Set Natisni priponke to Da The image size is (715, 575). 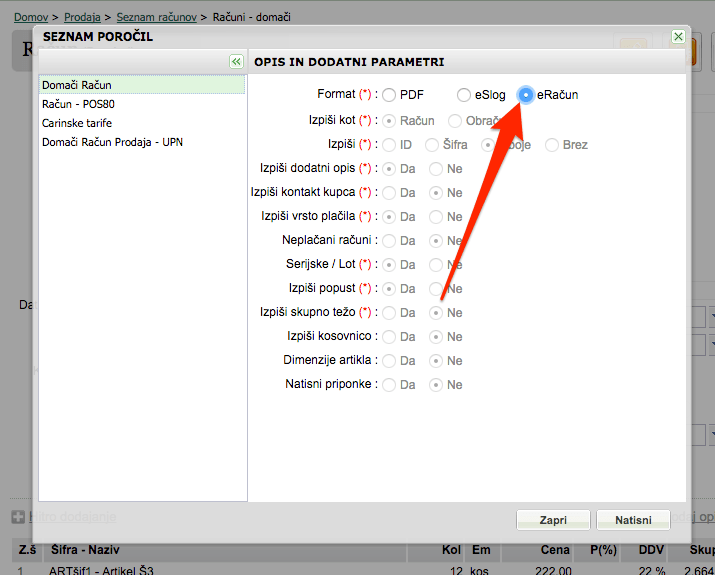coord(389,385)
